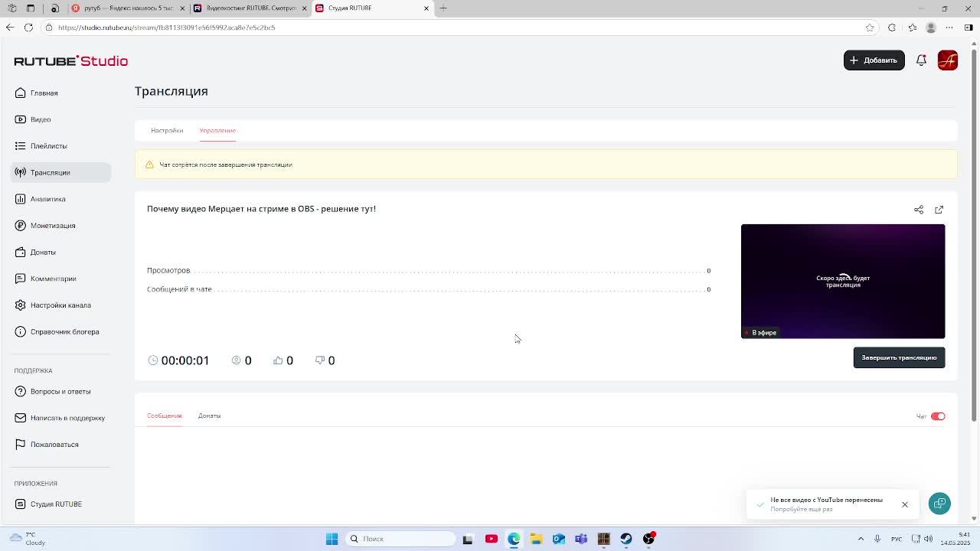
Task: Go to Плейлисты in sidebar
Action: (x=48, y=146)
